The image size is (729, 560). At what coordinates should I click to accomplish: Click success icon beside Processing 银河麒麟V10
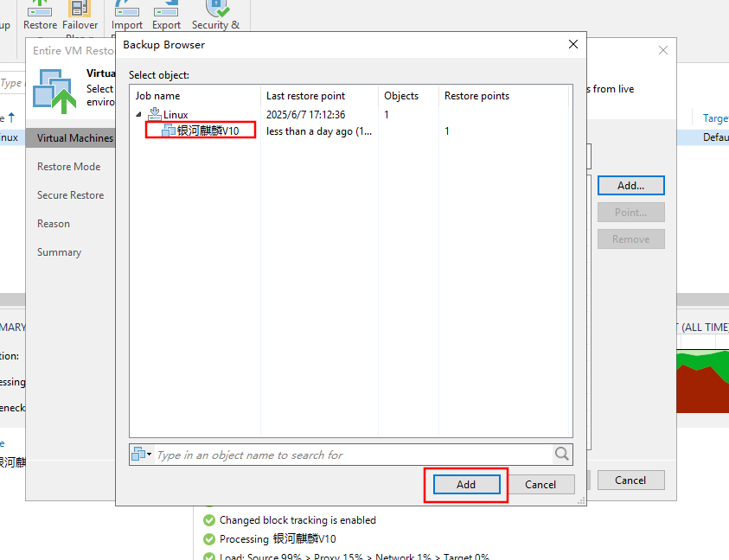[x=209, y=539]
